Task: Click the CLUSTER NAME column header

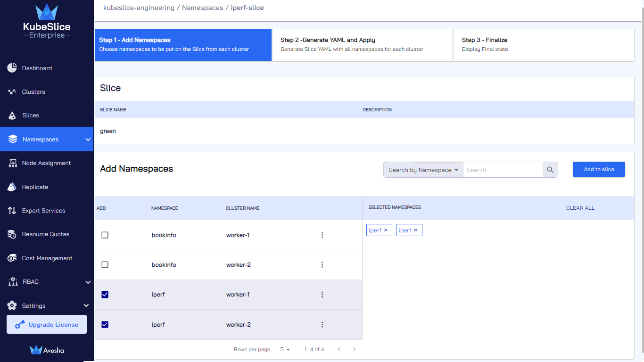Action: click(243, 208)
